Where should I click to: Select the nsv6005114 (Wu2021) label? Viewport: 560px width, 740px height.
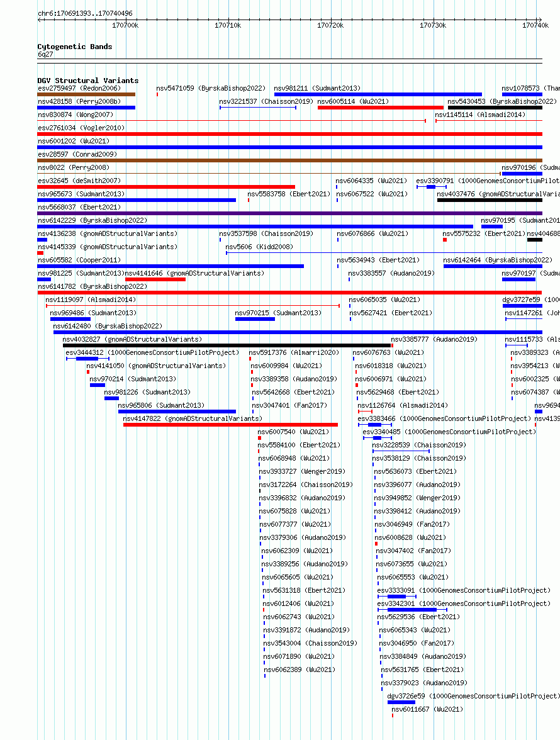353,101
